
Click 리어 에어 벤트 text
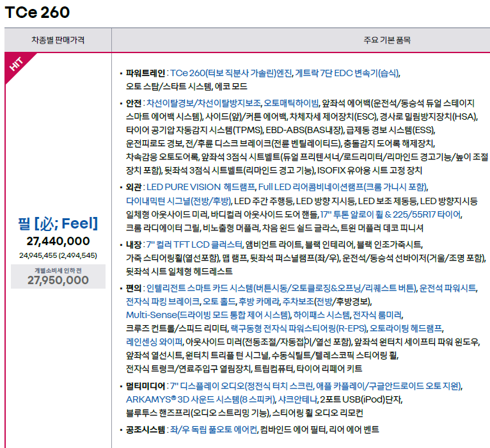click(354, 429)
